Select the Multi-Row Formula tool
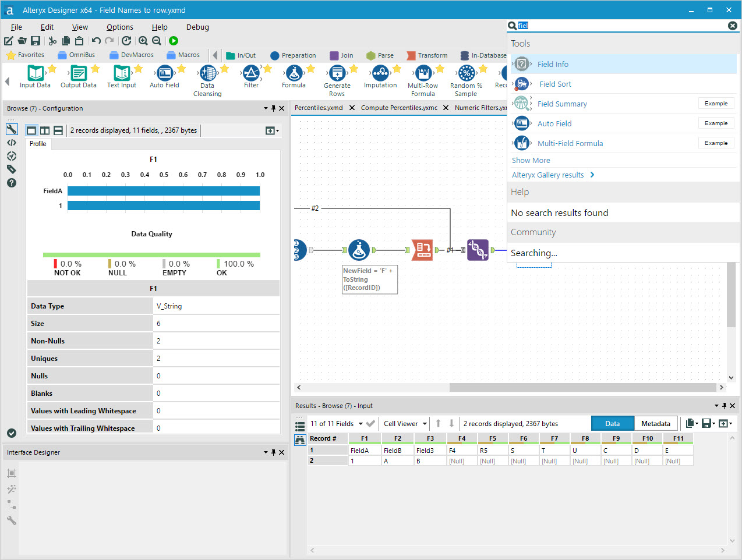The width and height of the screenshot is (742, 560). [423, 80]
